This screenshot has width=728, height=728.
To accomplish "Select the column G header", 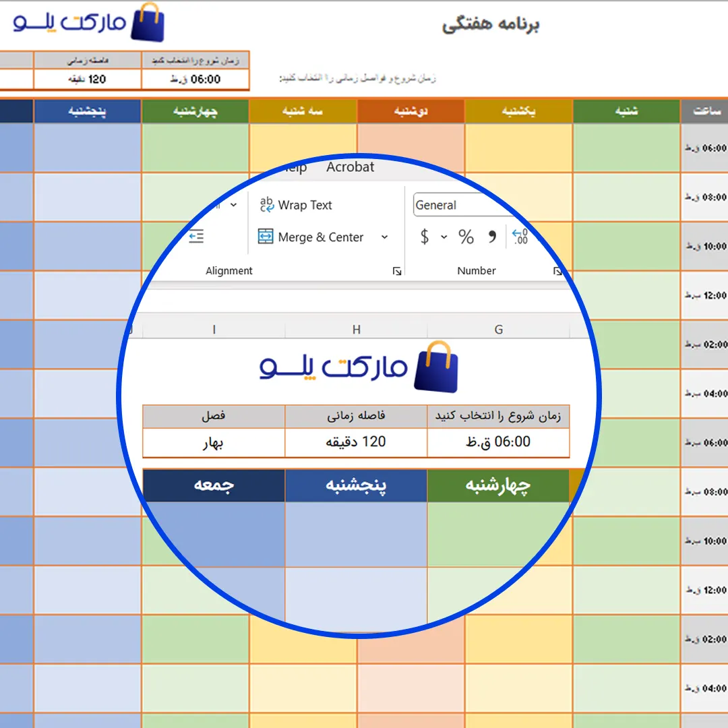I will pos(498,329).
